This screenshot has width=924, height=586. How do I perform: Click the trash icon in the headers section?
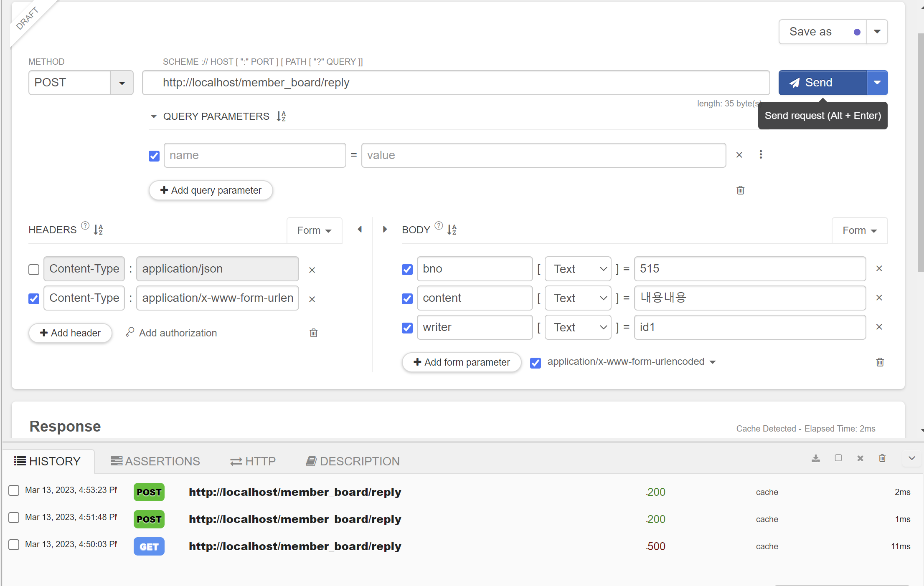pyautogui.click(x=313, y=333)
